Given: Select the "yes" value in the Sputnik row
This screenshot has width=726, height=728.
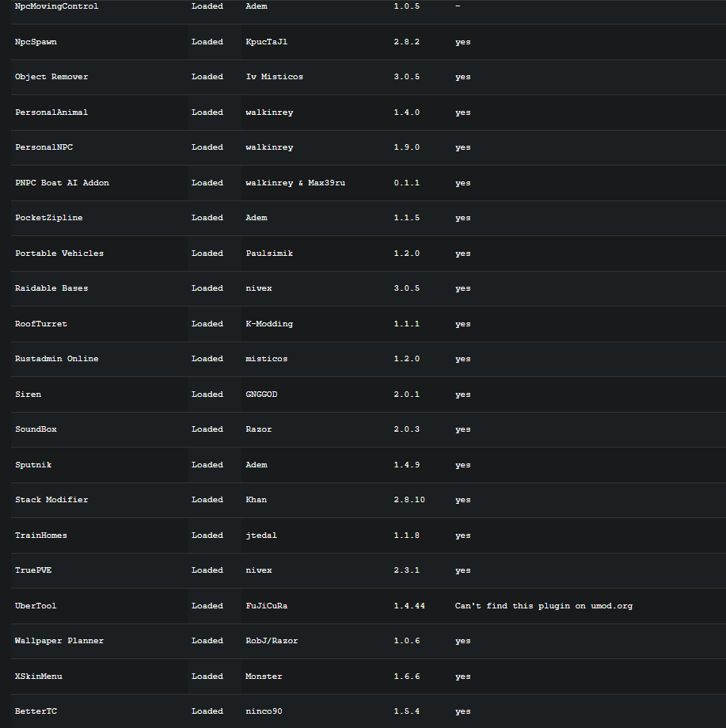Looking at the screenshot, I should [x=463, y=465].
